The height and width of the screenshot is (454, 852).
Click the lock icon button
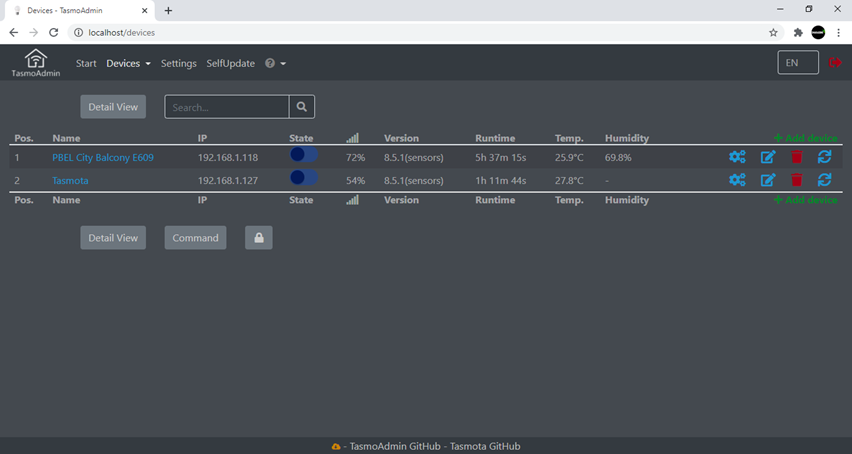[x=259, y=238]
